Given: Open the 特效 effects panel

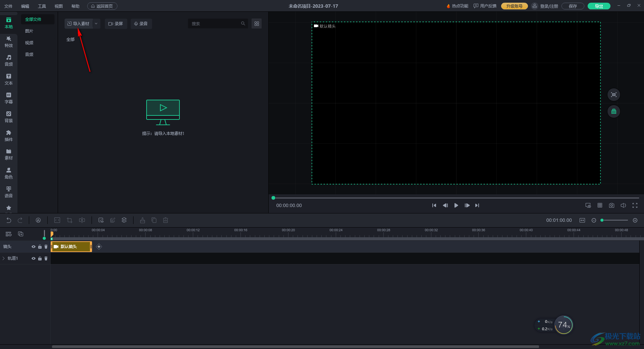Looking at the screenshot, I should coord(9,42).
